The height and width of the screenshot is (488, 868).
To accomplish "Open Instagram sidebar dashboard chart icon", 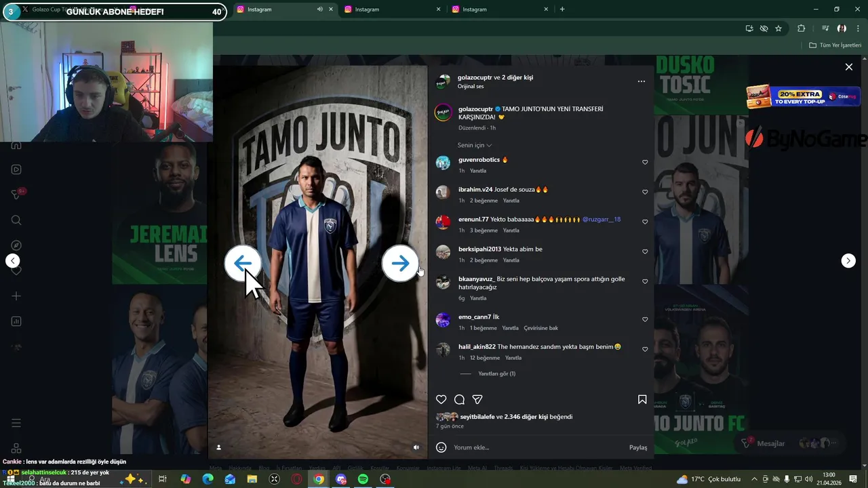I will [x=16, y=321].
